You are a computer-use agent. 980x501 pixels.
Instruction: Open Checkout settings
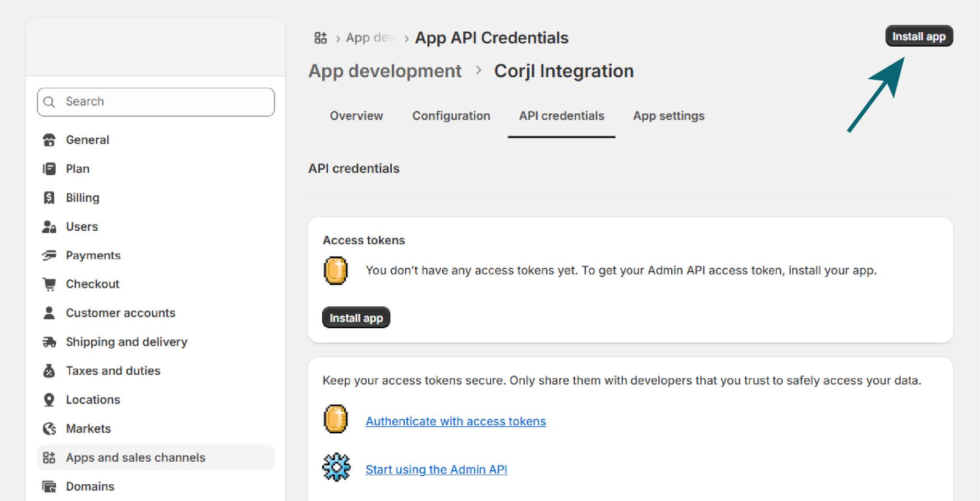pyautogui.click(x=156, y=284)
